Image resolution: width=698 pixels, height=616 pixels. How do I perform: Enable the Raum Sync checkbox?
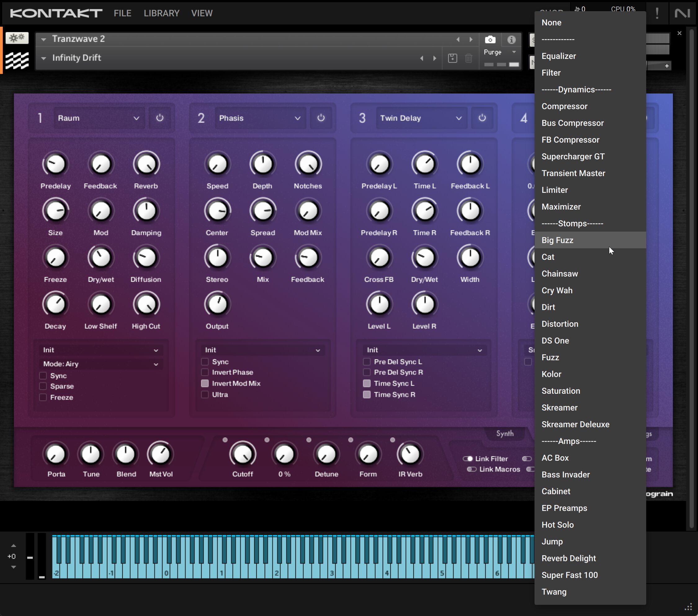click(43, 376)
